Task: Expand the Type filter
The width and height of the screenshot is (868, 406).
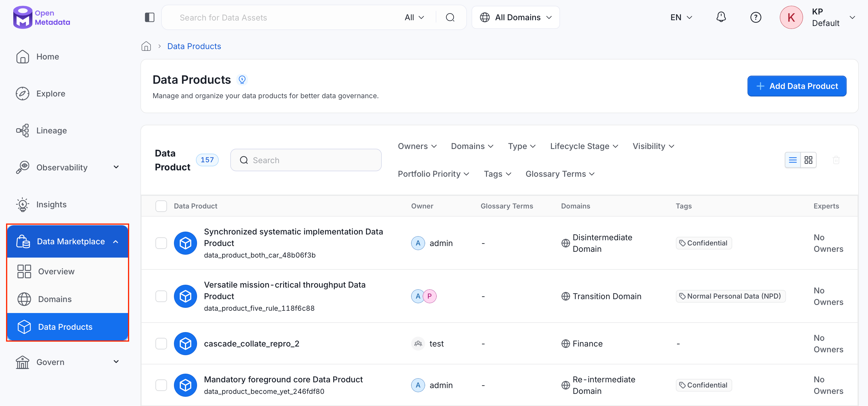Action: click(x=522, y=146)
